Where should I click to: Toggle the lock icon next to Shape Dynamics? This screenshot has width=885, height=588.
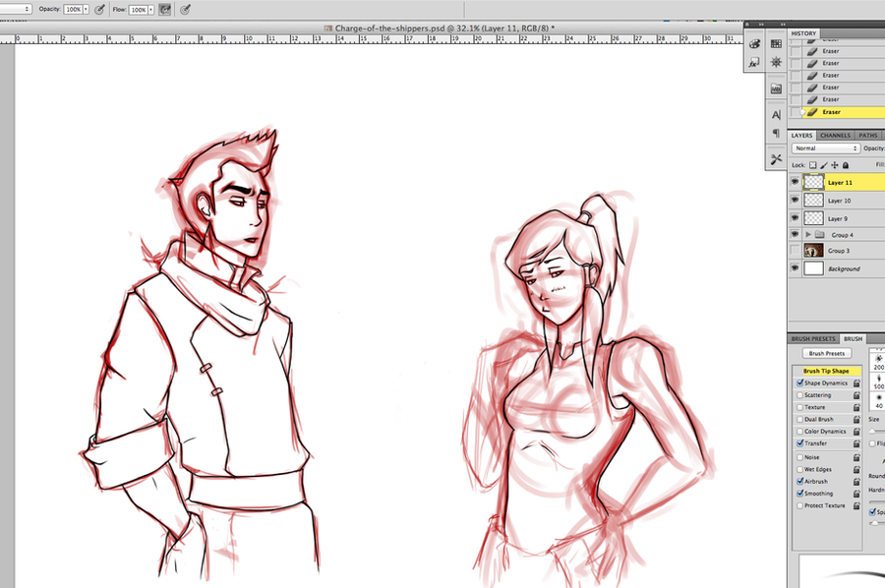click(x=856, y=383)
